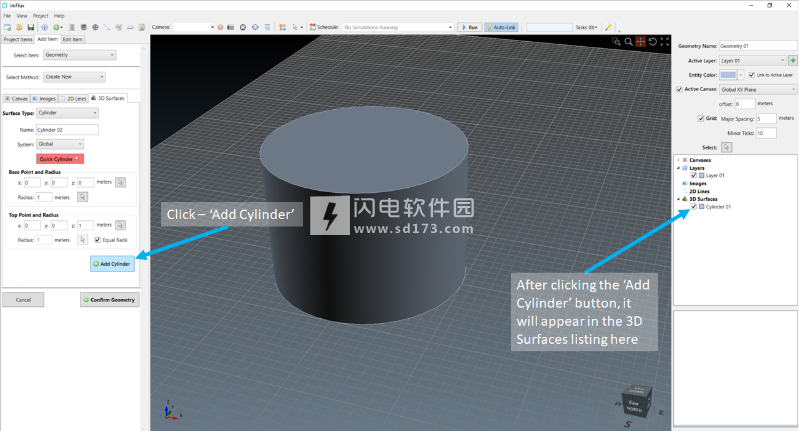
Task: Click the green add-item toolbar icon
Action: (x=57, y=27)
